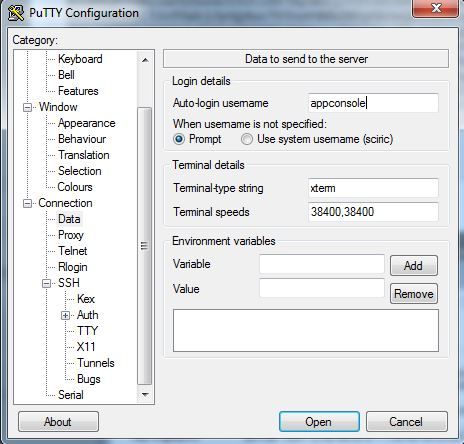Remove the selected environment variable
Screen dimensions: 464x444
click(414, 294)
